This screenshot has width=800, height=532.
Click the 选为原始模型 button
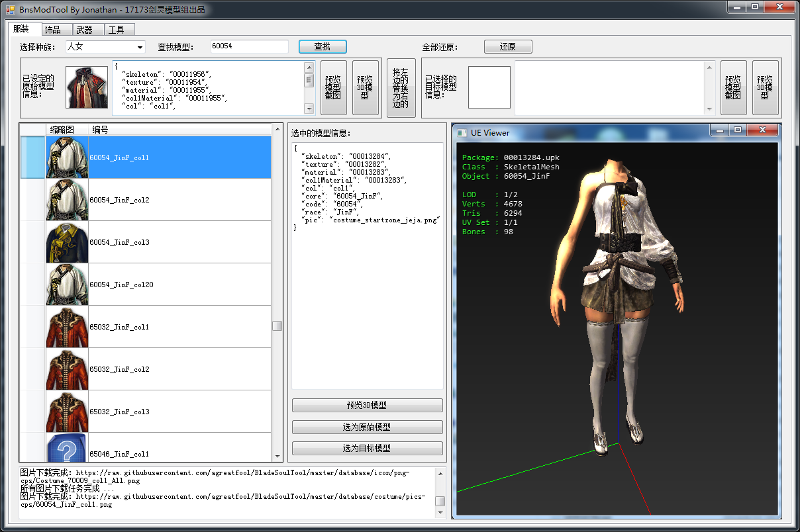tap(368, 427)
